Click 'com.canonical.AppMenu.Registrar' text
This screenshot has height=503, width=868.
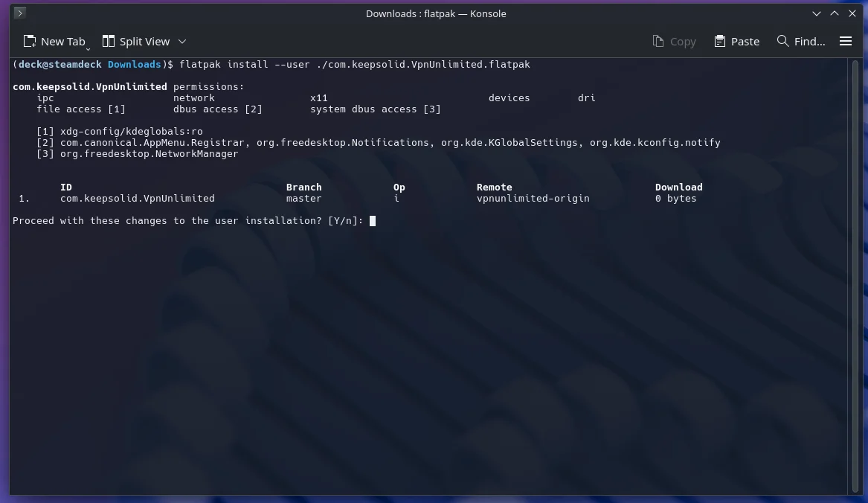coord(152,142)
